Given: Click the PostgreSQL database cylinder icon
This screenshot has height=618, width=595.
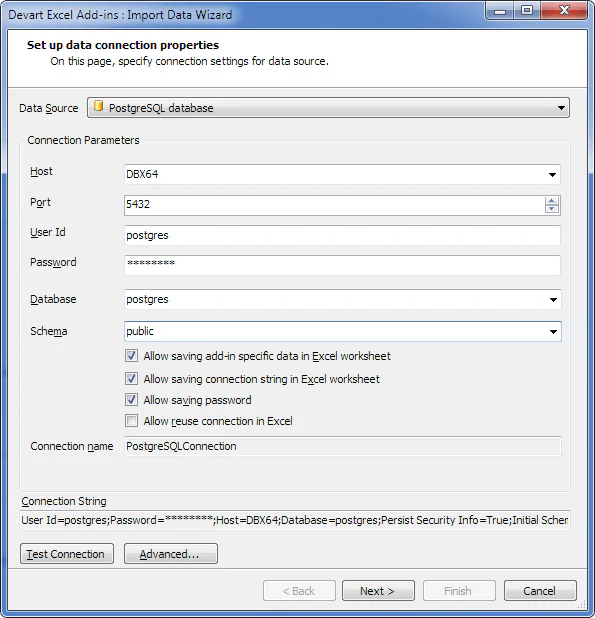Looking at the screenshot, I should pyautogui.click(x=99, y=106).
